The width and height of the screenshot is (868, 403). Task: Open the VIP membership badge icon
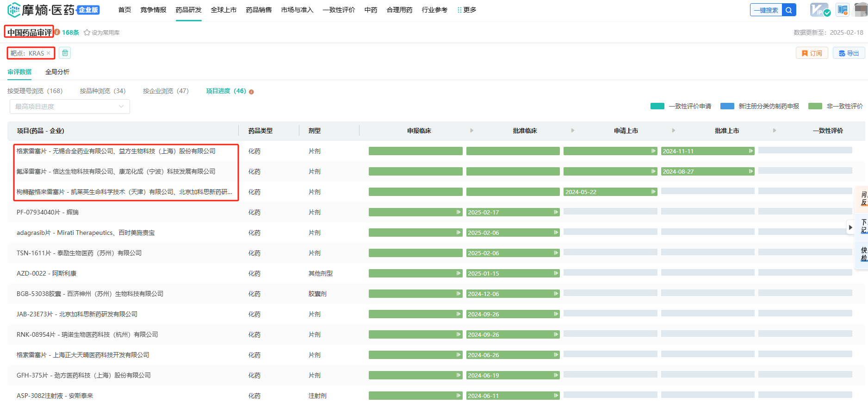coord(819,10)
